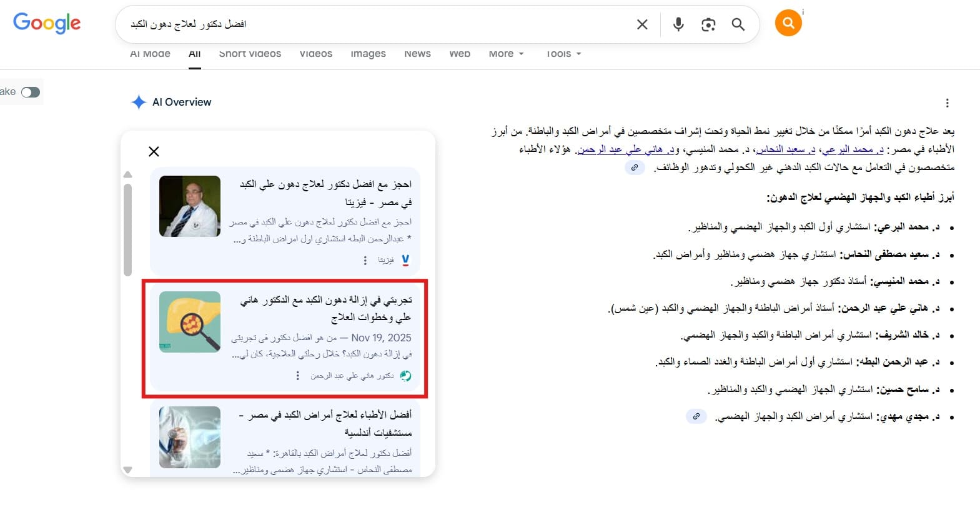Screen dimensions: 980x507
Task: Toggle the switch on the left edge
Action: coord(30,93)
